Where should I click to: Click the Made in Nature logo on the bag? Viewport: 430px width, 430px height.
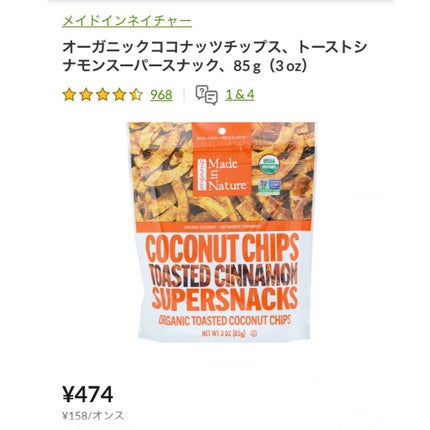(x=222, y=175)
